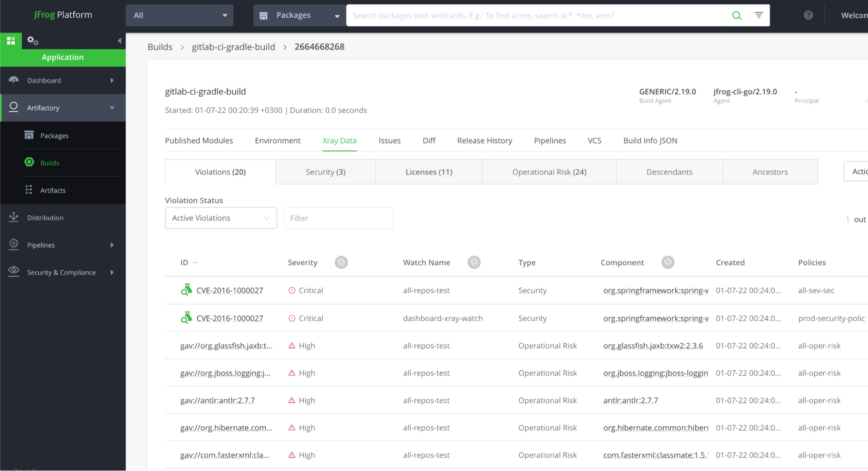This screenshot has height=471, width=868.
Task: Expand the All repositories dropdown
Action: [x=179, y=16]
